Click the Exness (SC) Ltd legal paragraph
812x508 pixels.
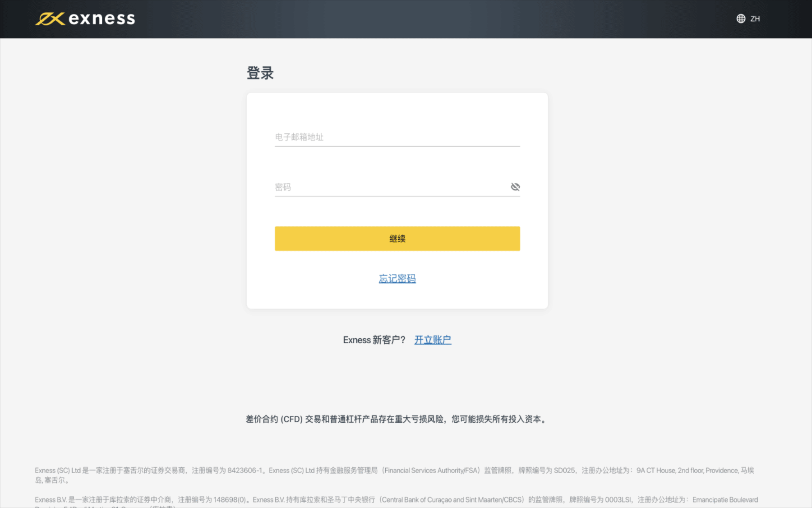click(x=395, y=475)
